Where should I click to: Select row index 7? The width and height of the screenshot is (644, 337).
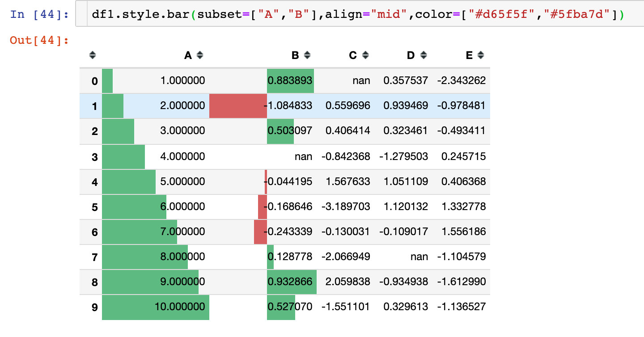[94, 257]
